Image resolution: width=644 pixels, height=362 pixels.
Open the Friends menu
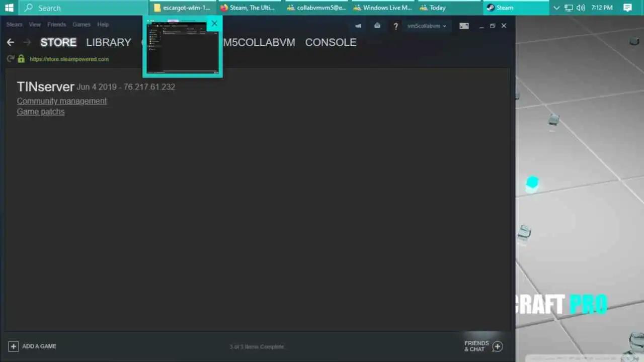click(x=56, y=25)
